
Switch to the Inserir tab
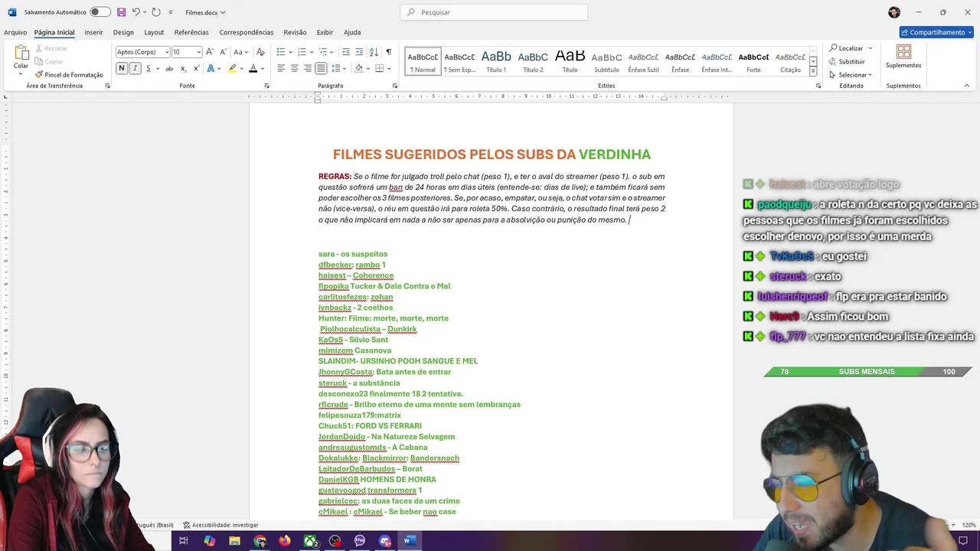click(93, 32)
